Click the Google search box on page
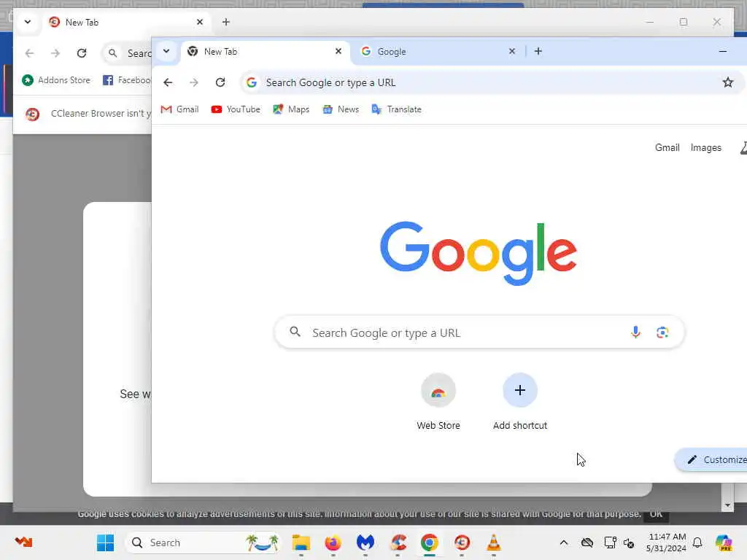 (x=479, y=332)
